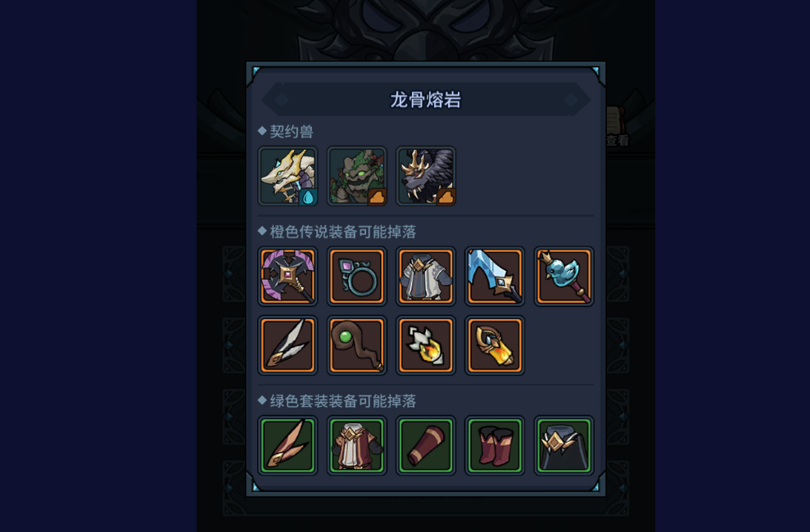View the ice blue blade weapon

click(x=495, y=276)
